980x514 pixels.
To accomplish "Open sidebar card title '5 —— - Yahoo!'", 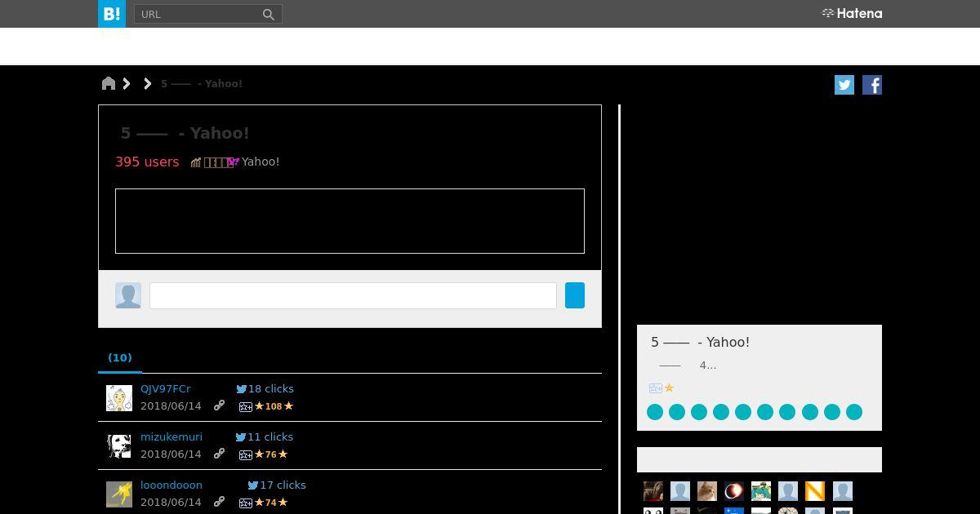I will [x=700, y=342].
